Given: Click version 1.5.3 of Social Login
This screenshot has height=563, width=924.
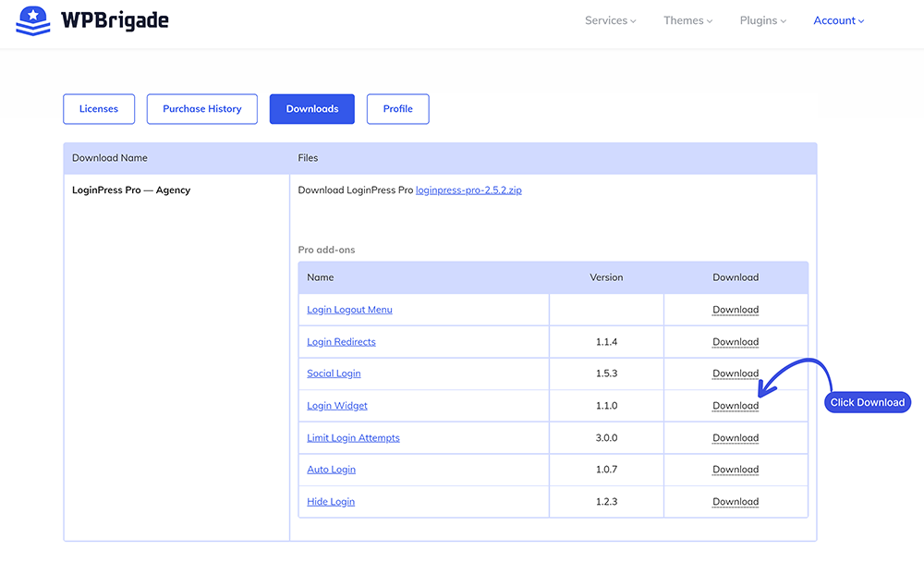Looking at the screenshot, I should [606, 373].
